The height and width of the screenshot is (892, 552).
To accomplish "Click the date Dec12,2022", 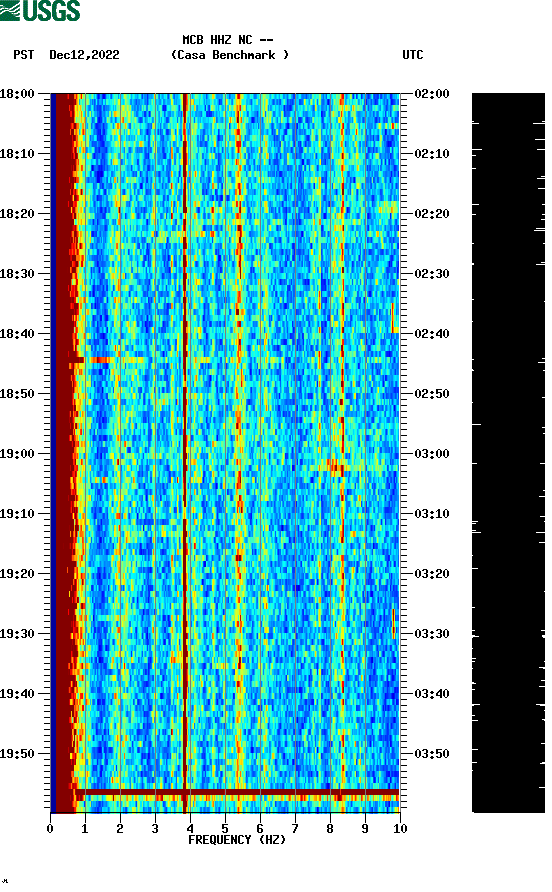I will point(84,55).
